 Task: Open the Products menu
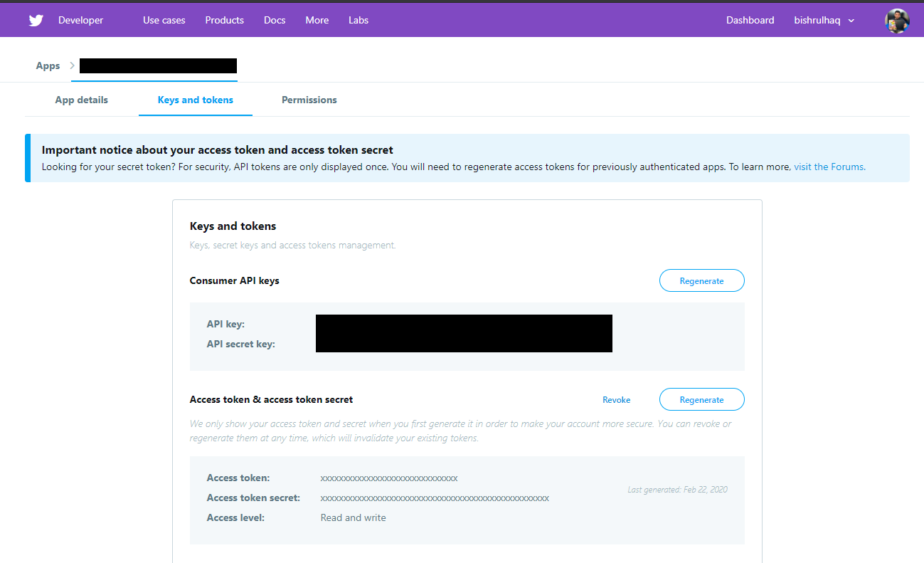[x=224, y=20]
